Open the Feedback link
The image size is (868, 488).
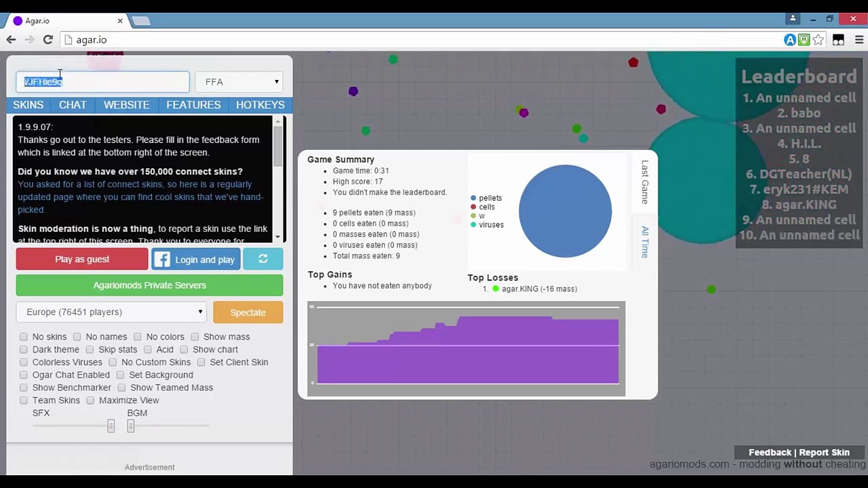click(770, 452)
